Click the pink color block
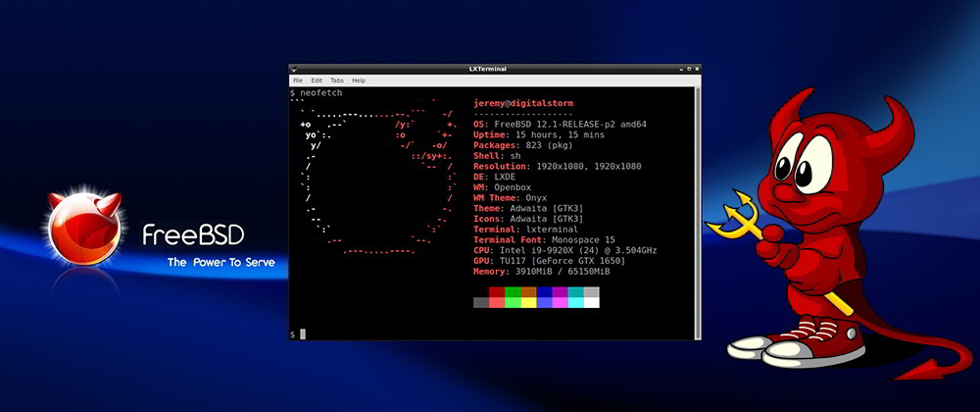This screenshot has width=980, height=412. point(560,302)
